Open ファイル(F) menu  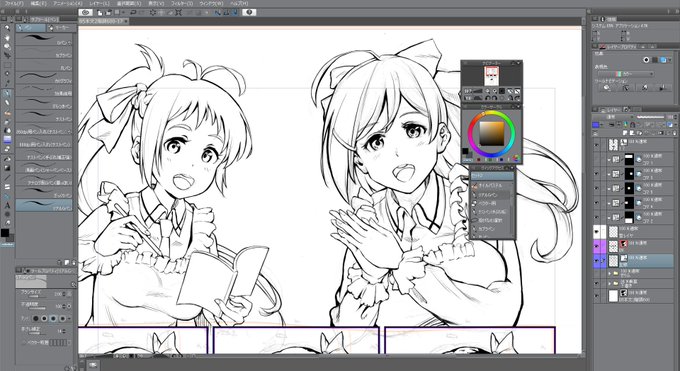click(x=14, y=3)
